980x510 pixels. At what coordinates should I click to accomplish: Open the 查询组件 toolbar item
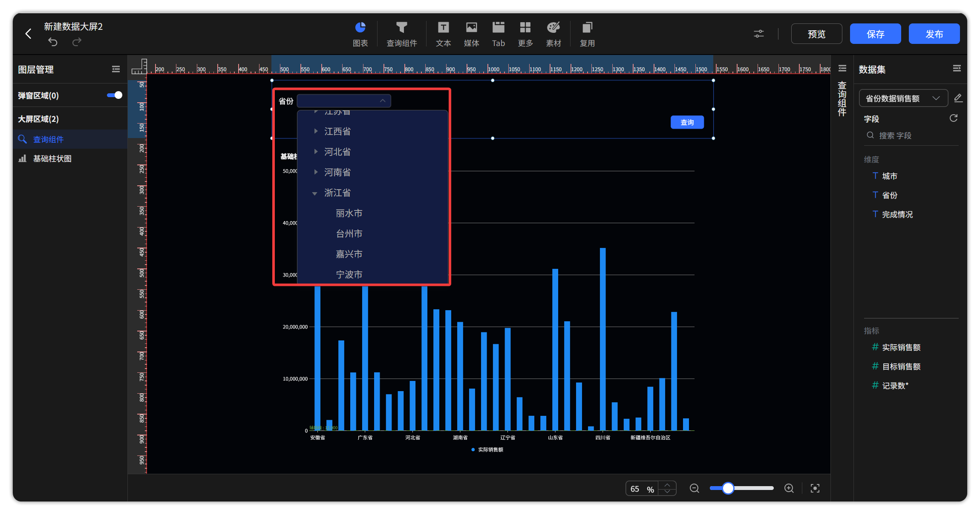tap(401, 34)
